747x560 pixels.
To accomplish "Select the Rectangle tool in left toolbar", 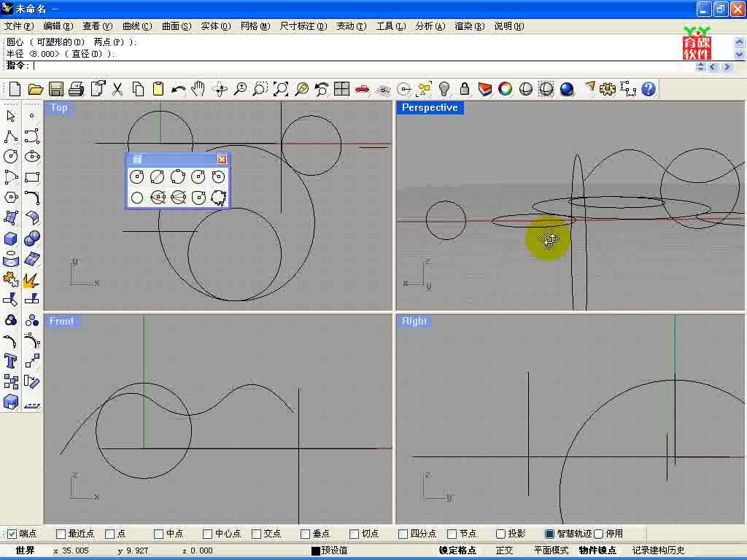I will pos(32,177).
